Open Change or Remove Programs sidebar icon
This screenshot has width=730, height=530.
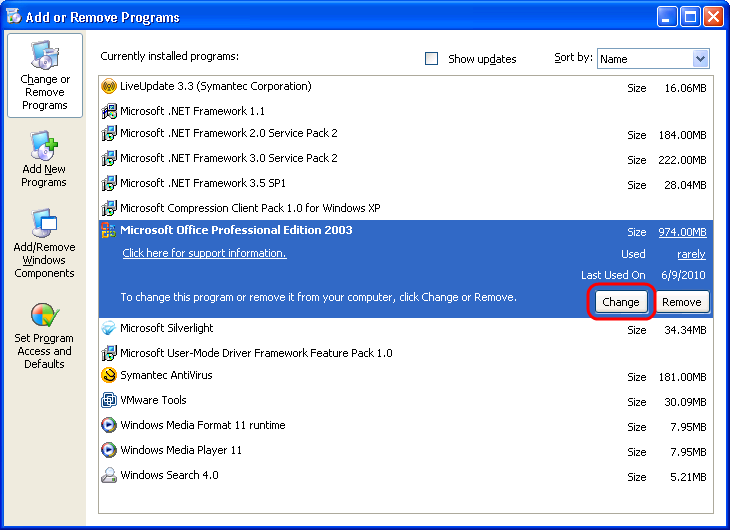coord(45,55)
